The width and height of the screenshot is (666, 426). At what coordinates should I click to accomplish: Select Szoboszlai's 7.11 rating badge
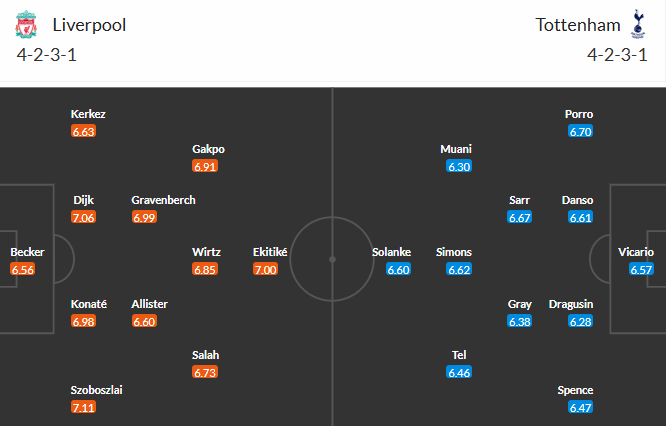pos(84,408)
